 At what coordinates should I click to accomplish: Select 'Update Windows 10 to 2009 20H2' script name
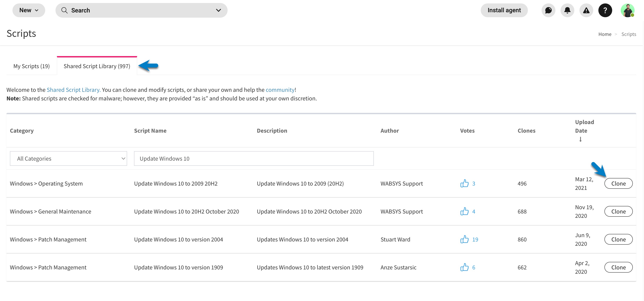(176, 184)
